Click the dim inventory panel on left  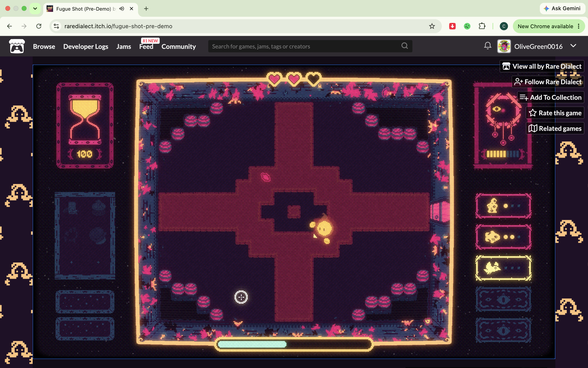(85, 236)
